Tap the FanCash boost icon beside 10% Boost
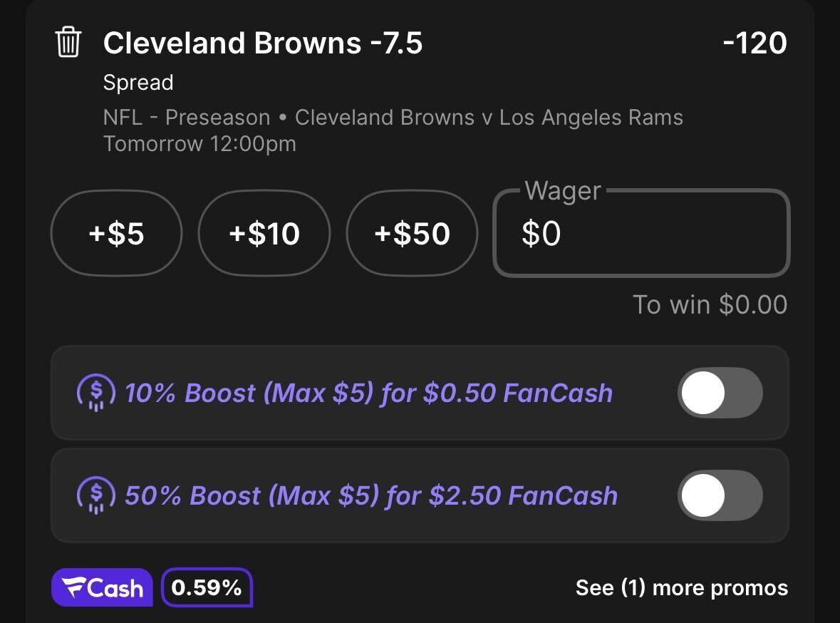This screenshot has height=623, width=840. [96, 393]
